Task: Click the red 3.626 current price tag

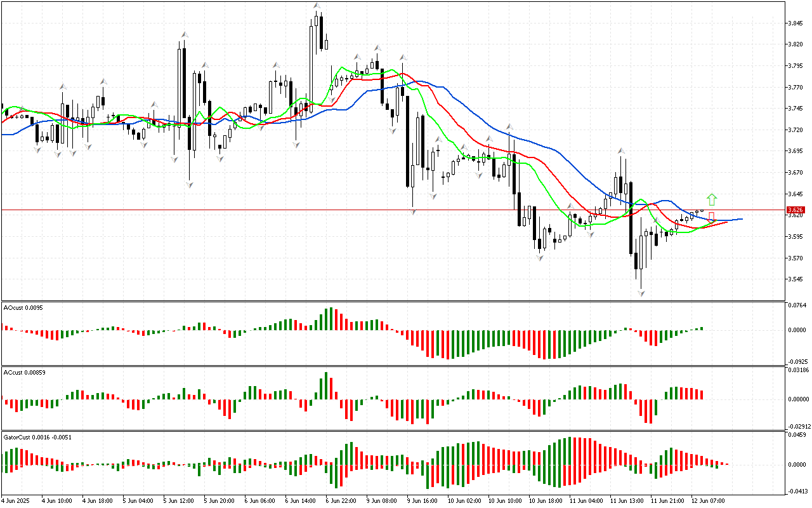Action: point(795,210)
